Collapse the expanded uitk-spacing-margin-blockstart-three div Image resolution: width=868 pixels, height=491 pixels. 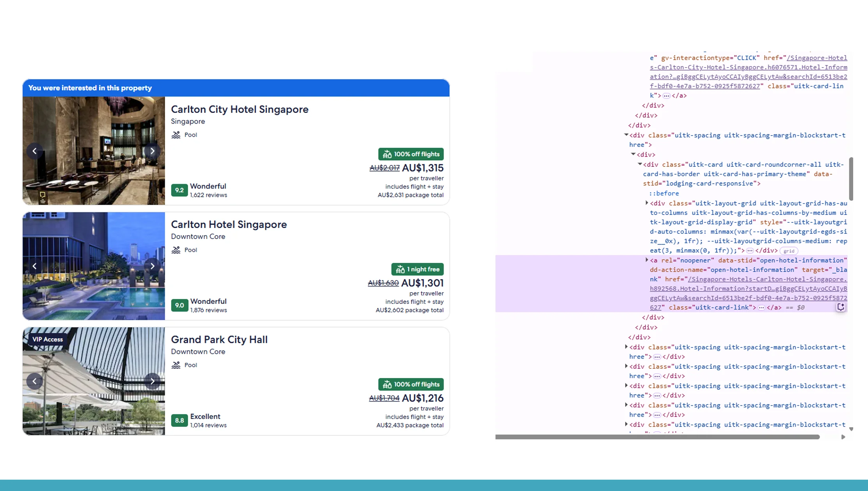tap(626, 135)
